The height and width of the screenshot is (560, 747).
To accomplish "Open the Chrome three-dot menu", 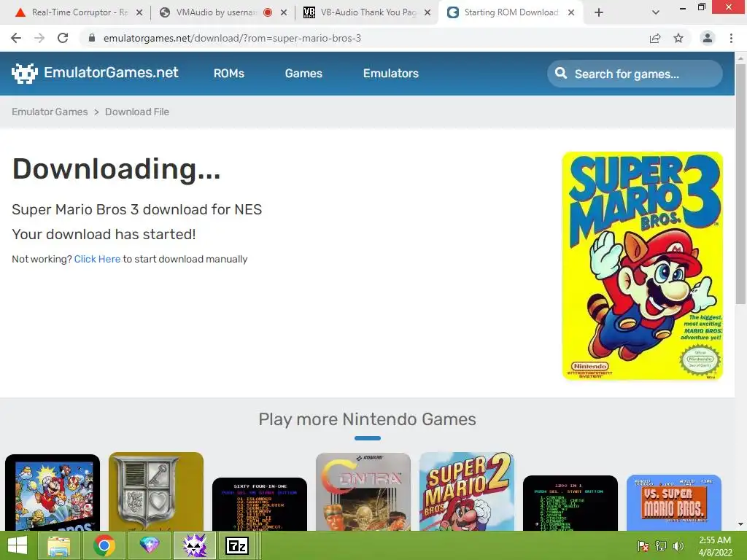I will tap(731, 38).
